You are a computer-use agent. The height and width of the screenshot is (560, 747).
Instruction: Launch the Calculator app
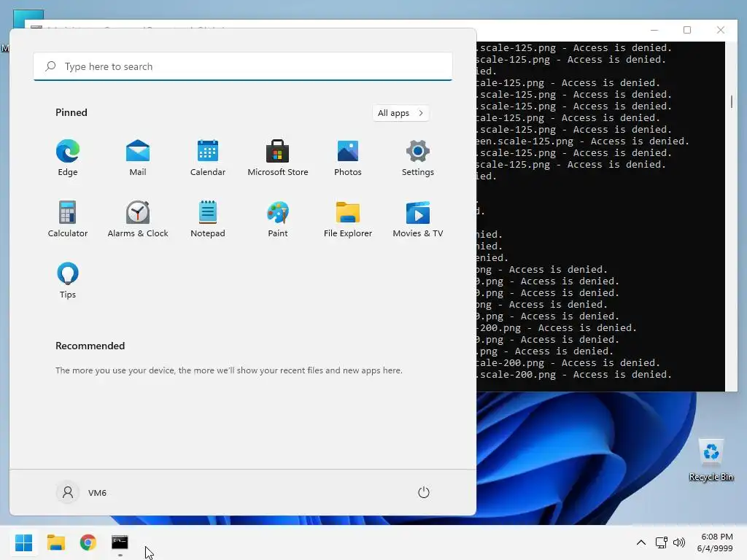coord(68,219)
